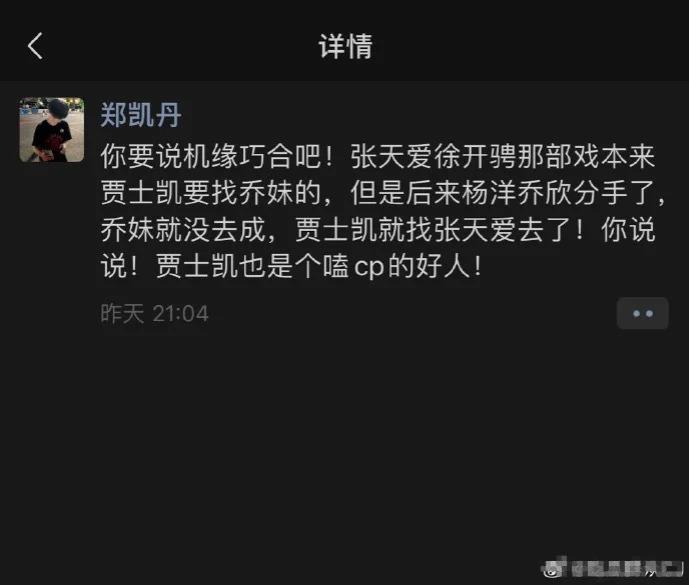
Task: Click the 昨天 21:04 timestamp
Action: [154, 314]
